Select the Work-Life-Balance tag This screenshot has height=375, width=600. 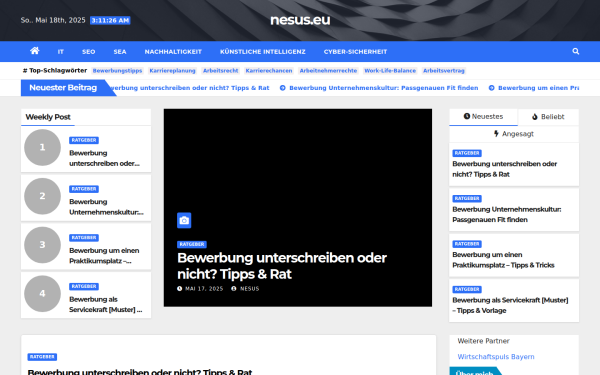(x=390, y=71)
